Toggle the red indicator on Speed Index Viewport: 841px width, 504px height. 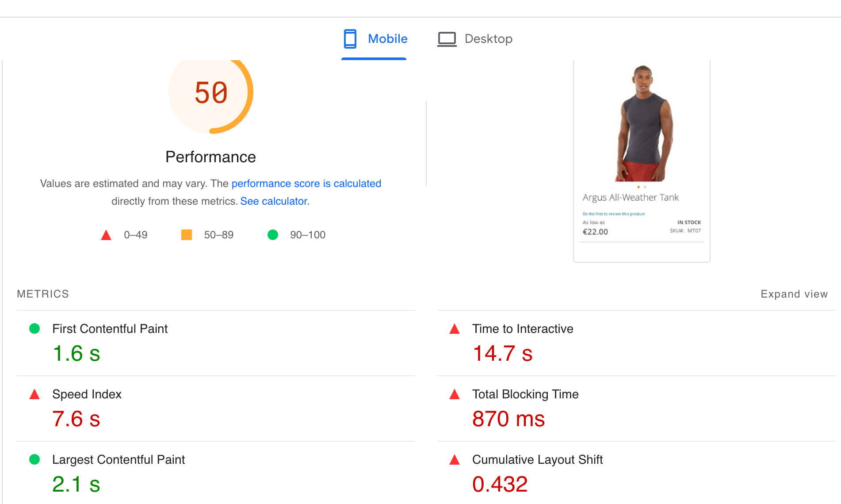(34, 394)
